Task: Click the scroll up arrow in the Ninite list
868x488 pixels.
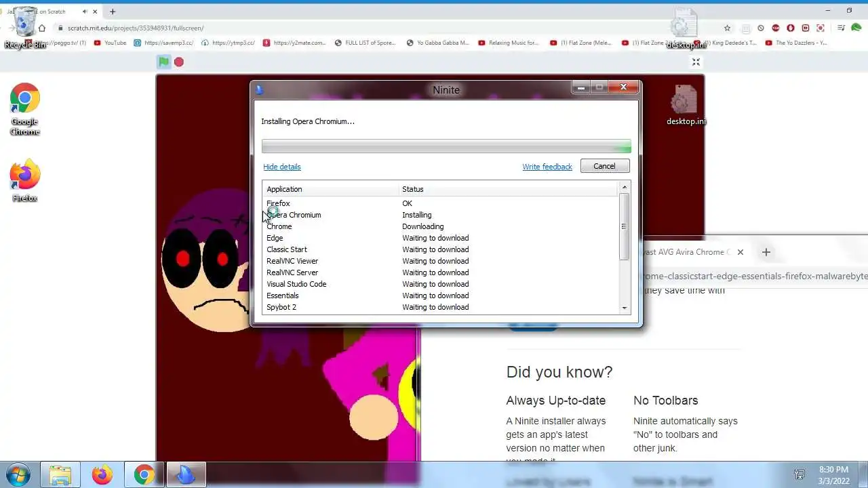Action: tap(625, 186)
